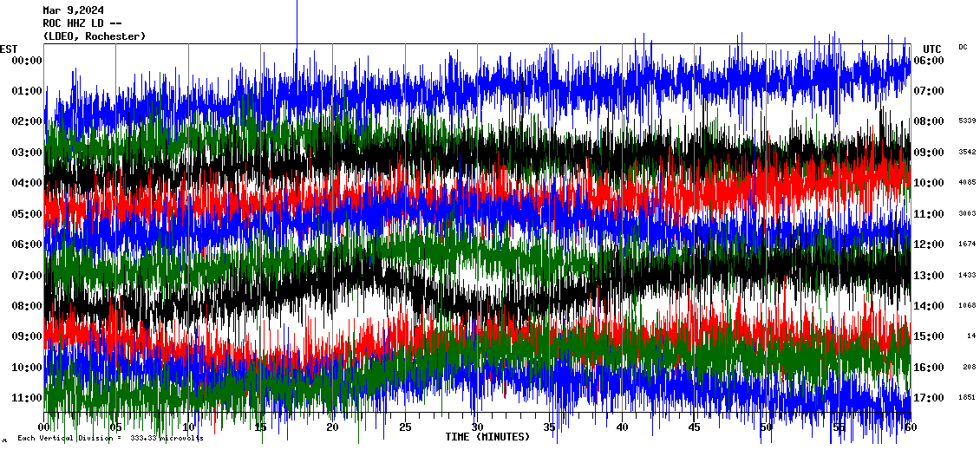The image size is (980, 450).
Task: Click the 06:00 UTC row label
Action: pos(929,60)
